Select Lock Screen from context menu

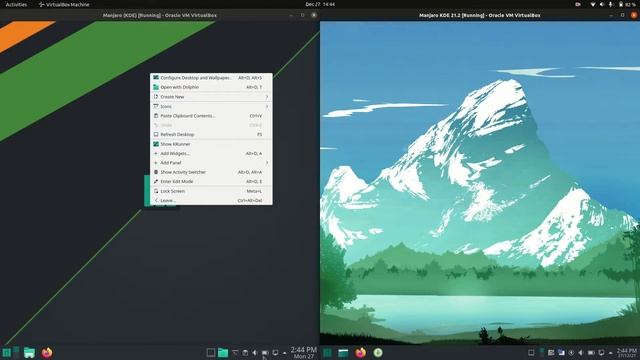click(x=211, y=191)
